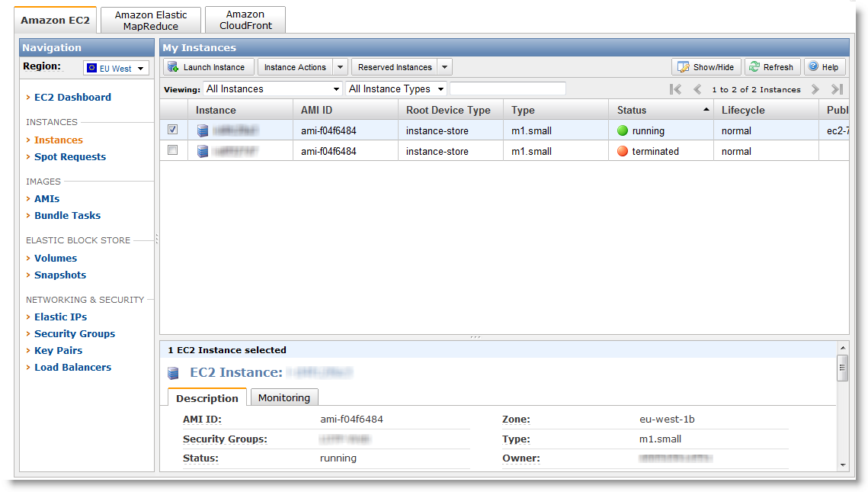This screenshot has height=492, width=868.
Task: Switch to Amazon Elastic MapReduce tab
Action: (x=151, y=21)
